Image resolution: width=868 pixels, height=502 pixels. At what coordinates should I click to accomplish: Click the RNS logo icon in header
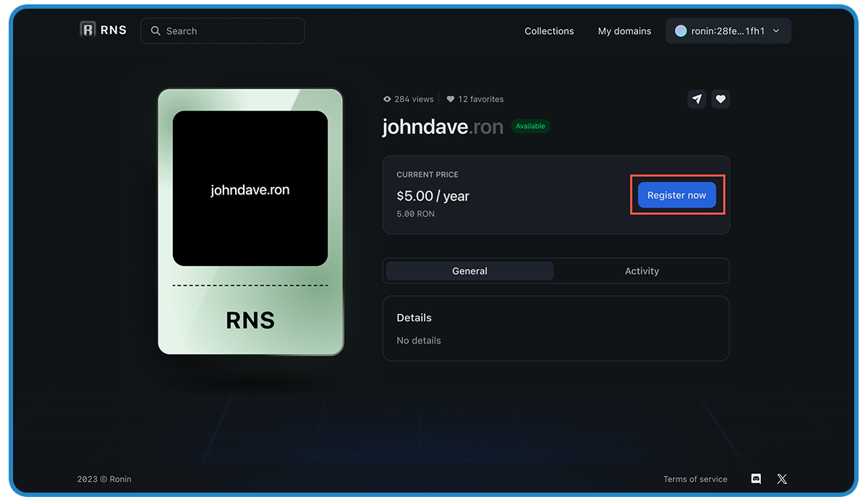[88, 30]
